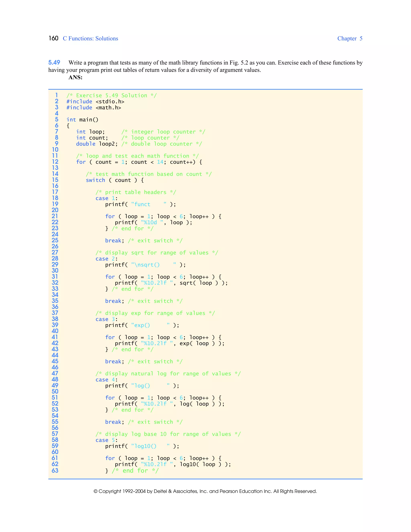Click 'switch ( count ) {' line

(x=115, y=180)
